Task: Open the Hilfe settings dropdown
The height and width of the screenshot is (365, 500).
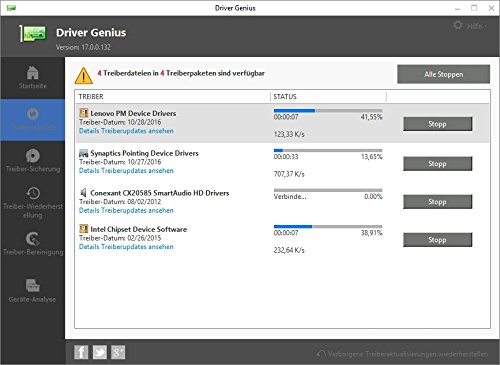Action: 470,26
